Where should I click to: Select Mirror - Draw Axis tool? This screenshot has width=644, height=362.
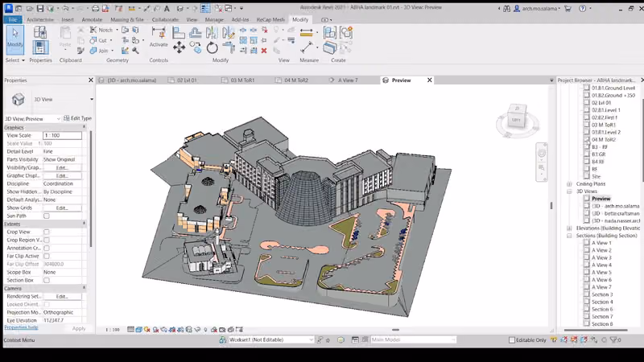click(228, 32)
